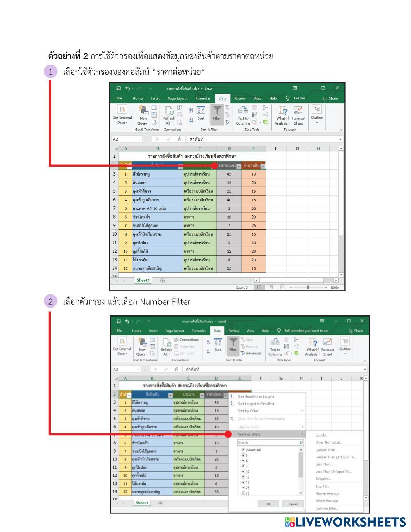Choose Sort Smallest to Largest menu option
The image size is (411, 532).
pyautogui.click(x=256, y=397)
